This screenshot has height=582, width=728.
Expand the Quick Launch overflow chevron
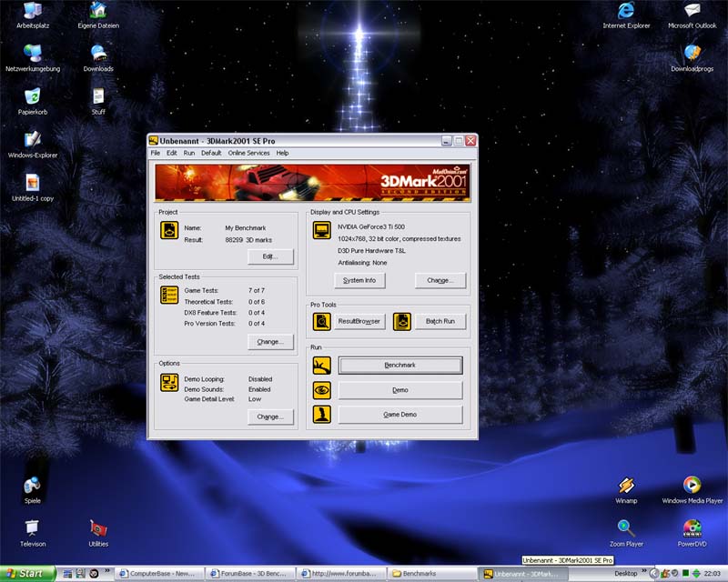point(107,571)
